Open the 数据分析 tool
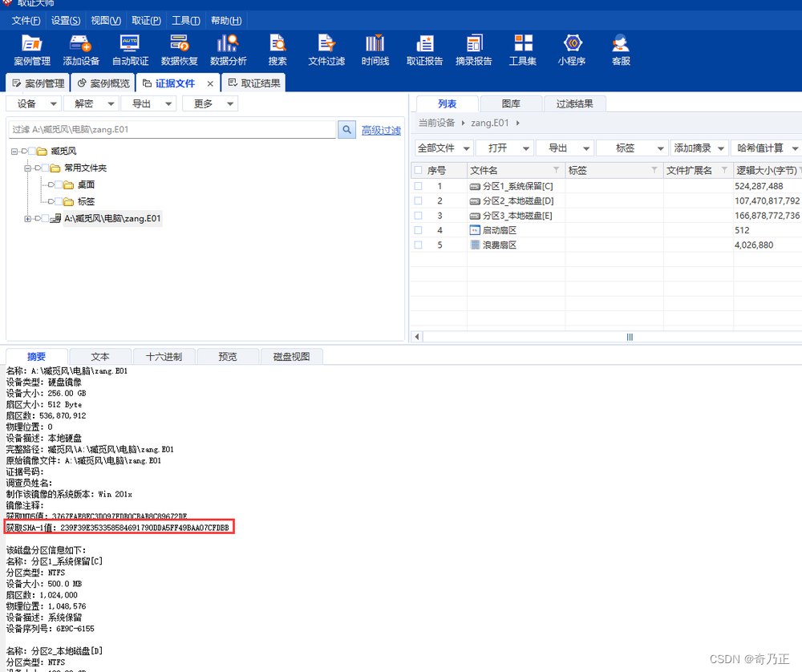 [x=228, y=50]
